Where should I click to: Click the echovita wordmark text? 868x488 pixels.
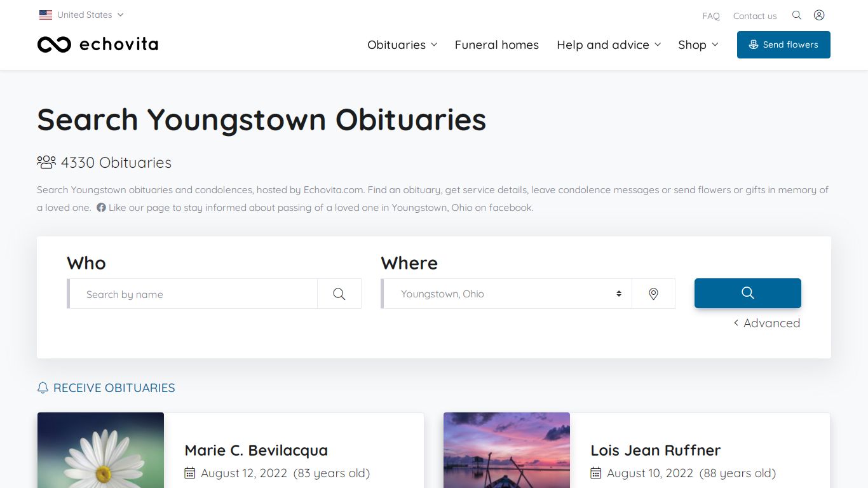pyautogui.click(x=119, y=44)
